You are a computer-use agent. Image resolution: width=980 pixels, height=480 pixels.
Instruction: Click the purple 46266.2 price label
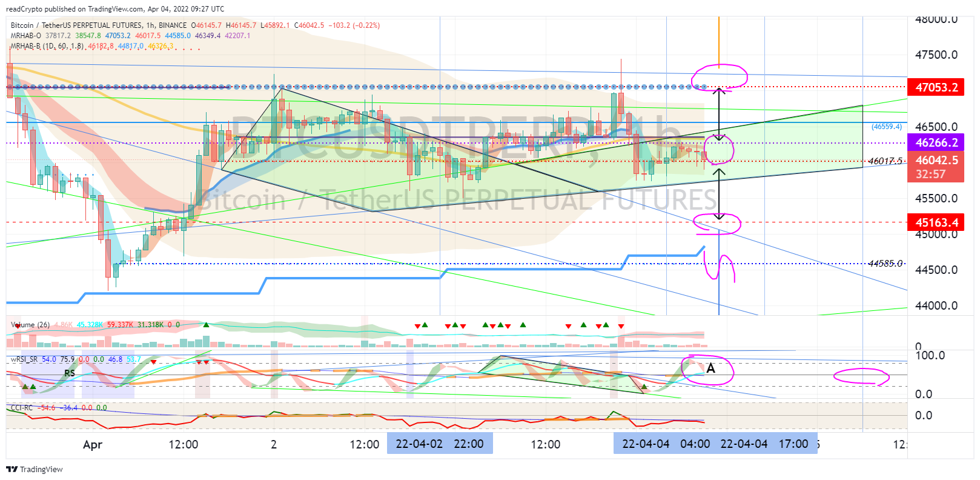[936, 143]
